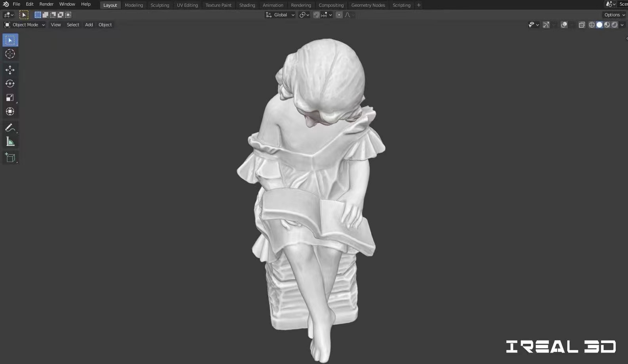Select the Select Box tool
Viewport: 628px width, 364px height.
click(x=10, y=40)
